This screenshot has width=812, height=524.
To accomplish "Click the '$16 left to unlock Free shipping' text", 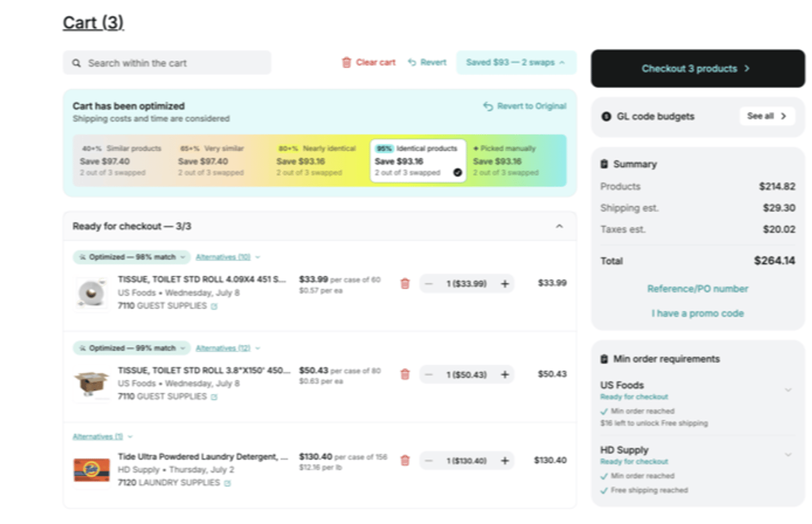I will 654,423.
